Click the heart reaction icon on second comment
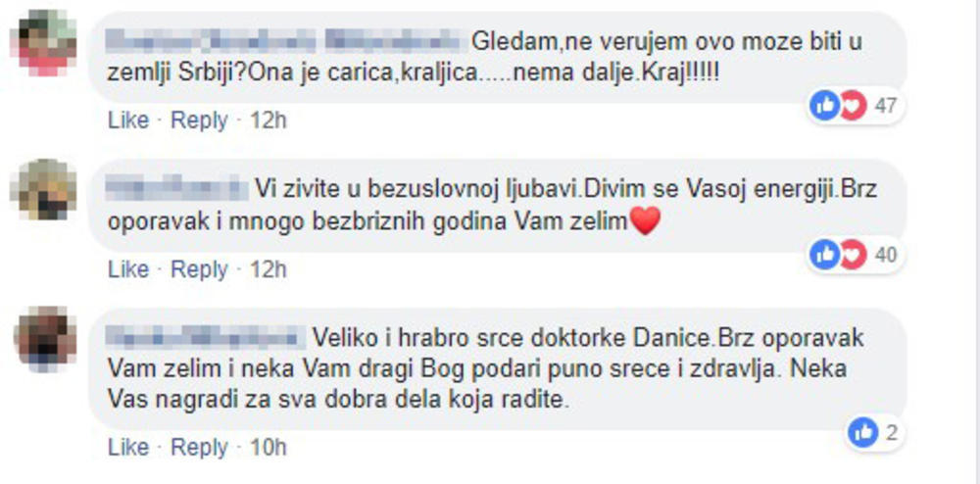Screen dimensions: 980x484 click(x=853, y=255)
